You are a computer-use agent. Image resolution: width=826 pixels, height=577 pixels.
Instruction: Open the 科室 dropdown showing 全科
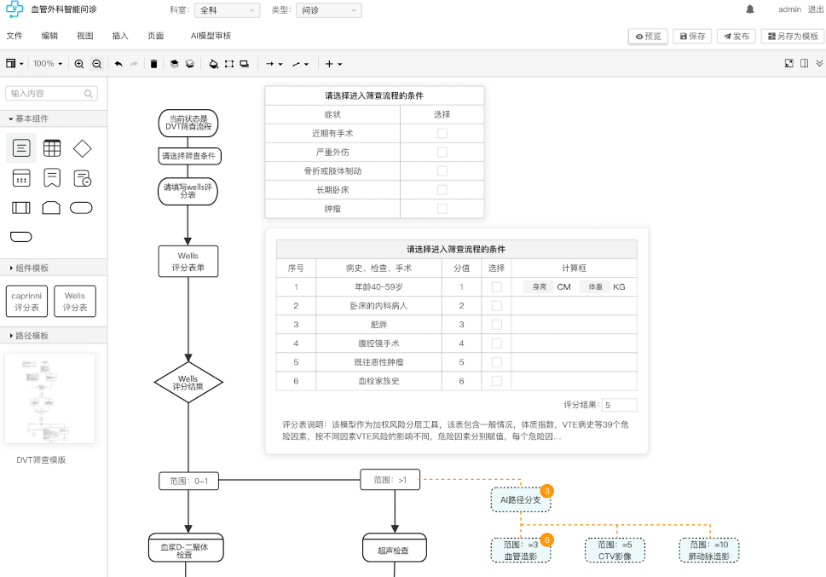(x=227, y=10)
